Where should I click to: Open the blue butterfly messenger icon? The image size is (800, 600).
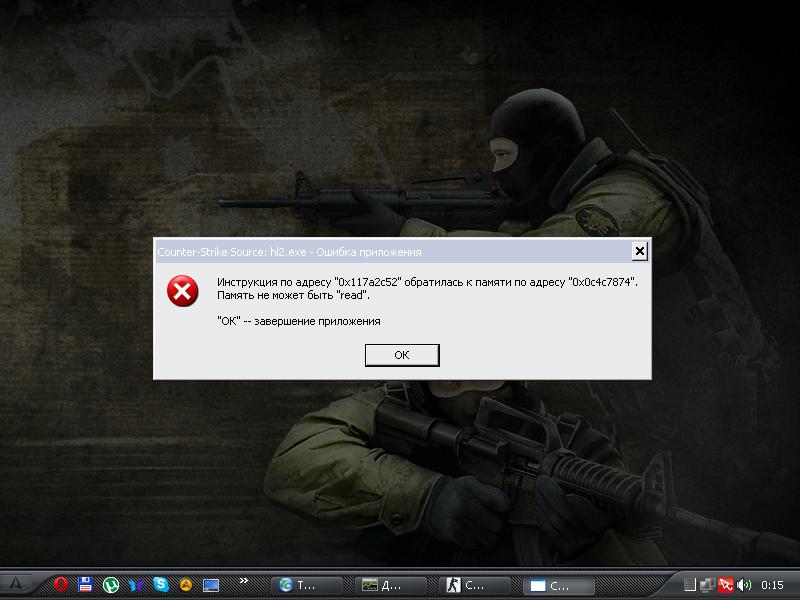(136, 585)
